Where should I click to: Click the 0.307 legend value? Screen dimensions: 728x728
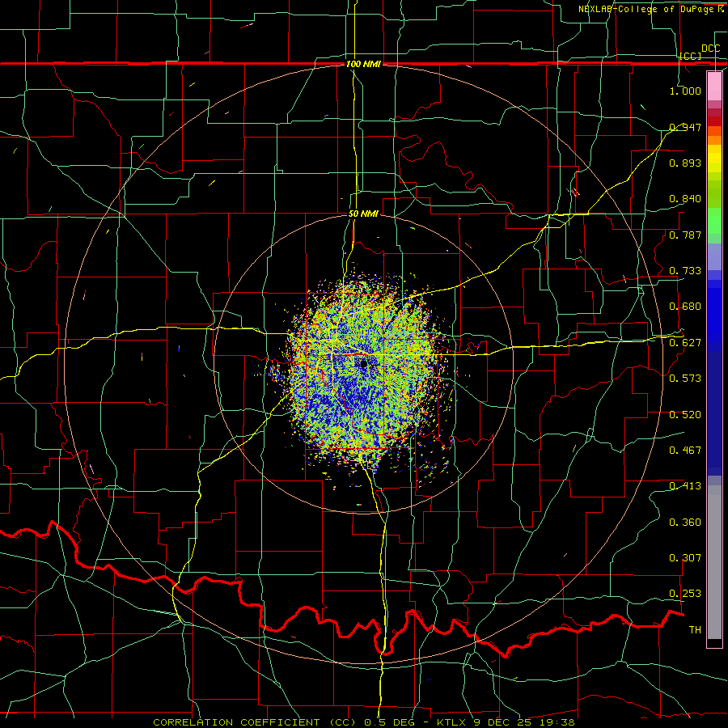pos(685,558)
